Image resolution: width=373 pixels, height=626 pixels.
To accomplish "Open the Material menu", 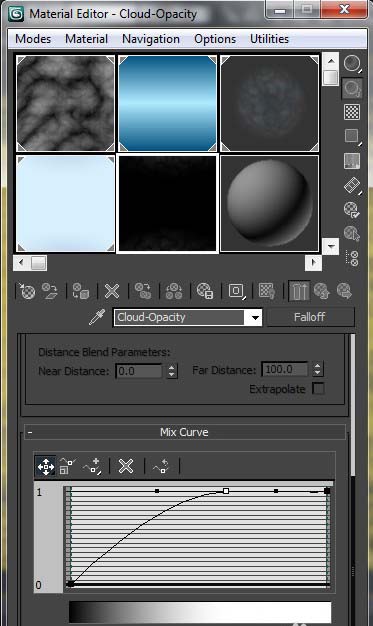I will [x=86, y=39].
